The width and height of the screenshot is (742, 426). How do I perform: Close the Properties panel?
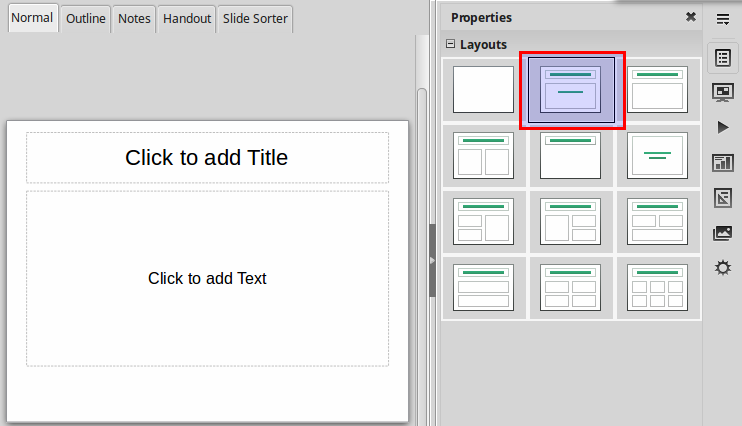[690, 17]
